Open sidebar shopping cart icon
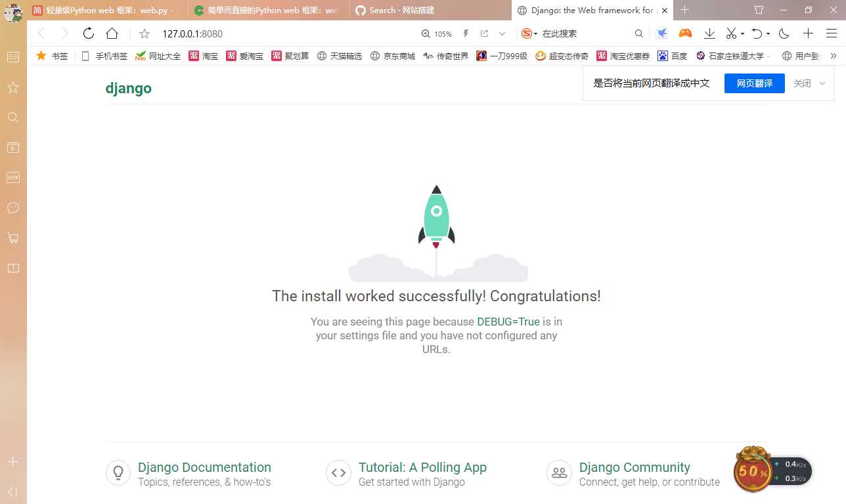The width and height of the screenshot is (846, 504). point(12,238)
